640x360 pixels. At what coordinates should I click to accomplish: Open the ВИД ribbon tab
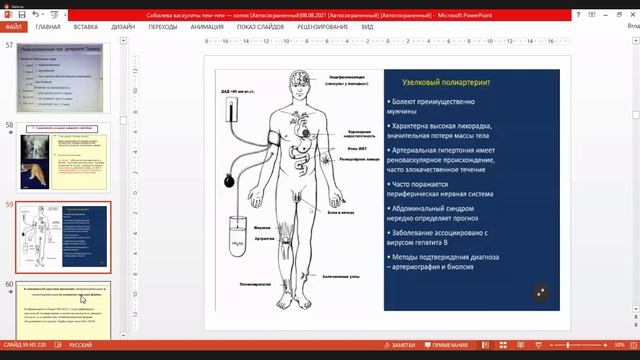(367, 27)
